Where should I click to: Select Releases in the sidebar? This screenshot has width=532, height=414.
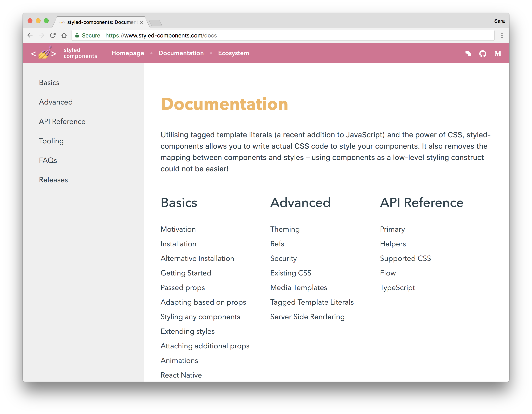[53, 180]
